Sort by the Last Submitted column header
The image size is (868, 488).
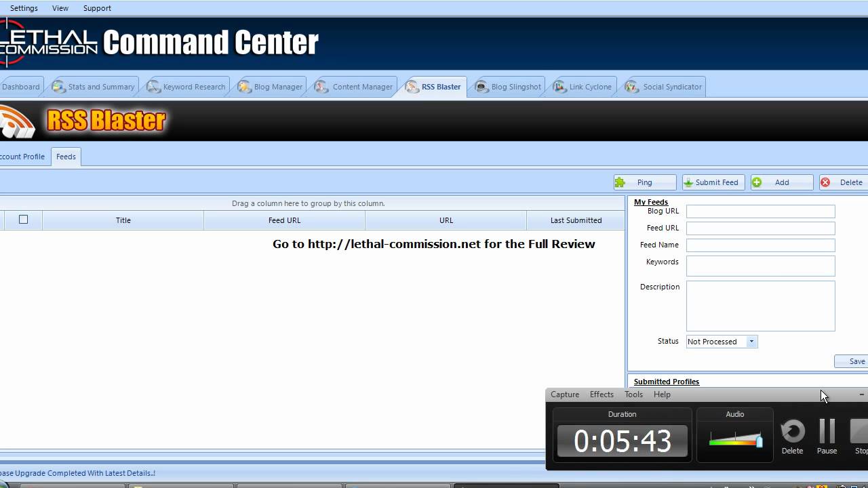576,220
